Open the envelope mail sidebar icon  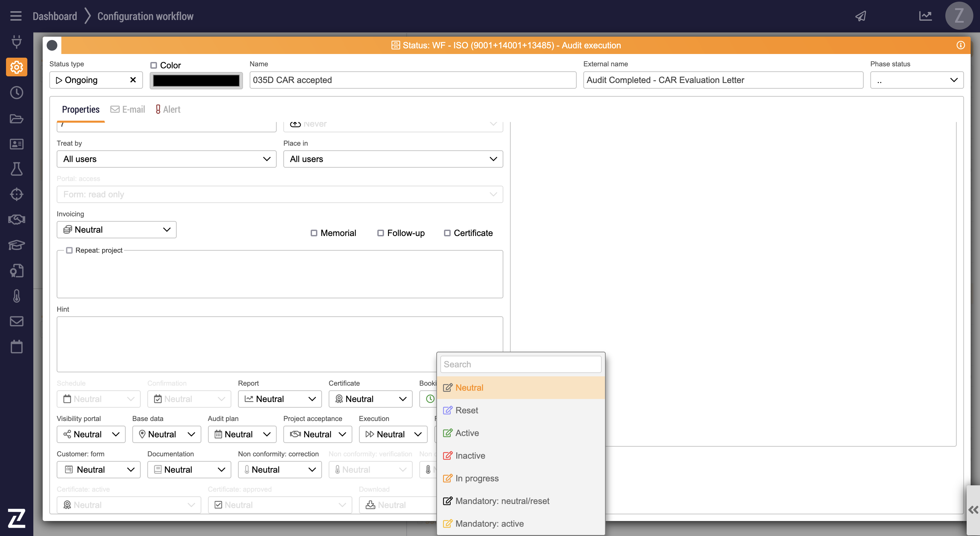pos(16,321)
